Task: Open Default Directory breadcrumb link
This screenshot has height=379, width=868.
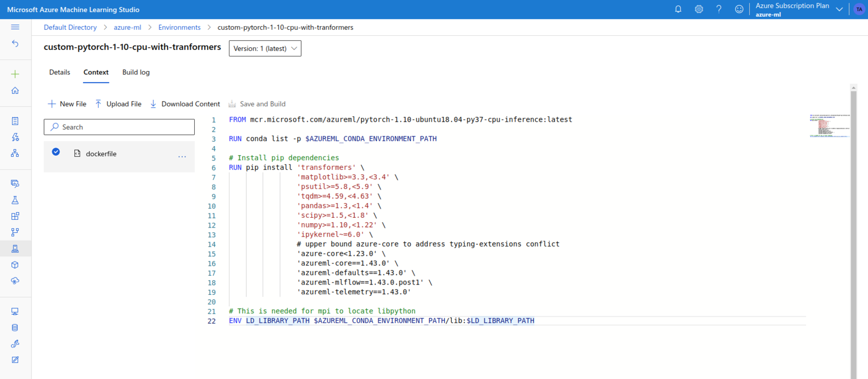Action: [71, 27]
